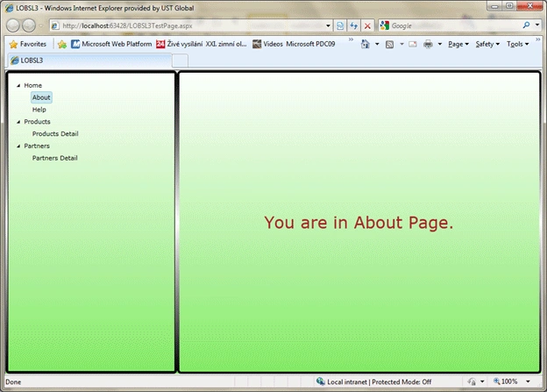547x392 pixels.
Task: Open the address bar history dropdown
Action: tap(328, 25)
